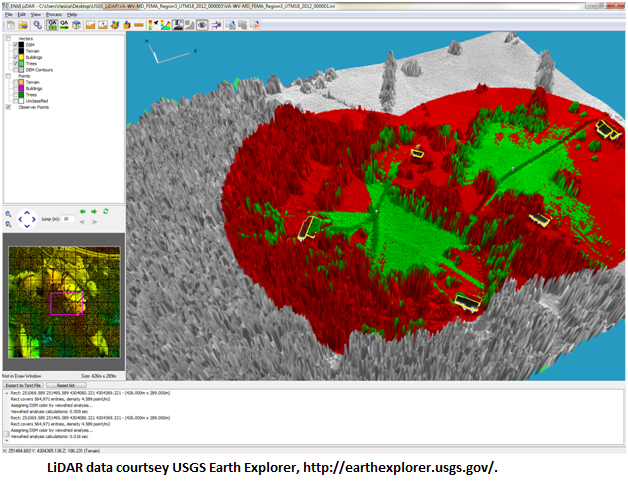Click the last export with orange arrow icon

[255, 25]
